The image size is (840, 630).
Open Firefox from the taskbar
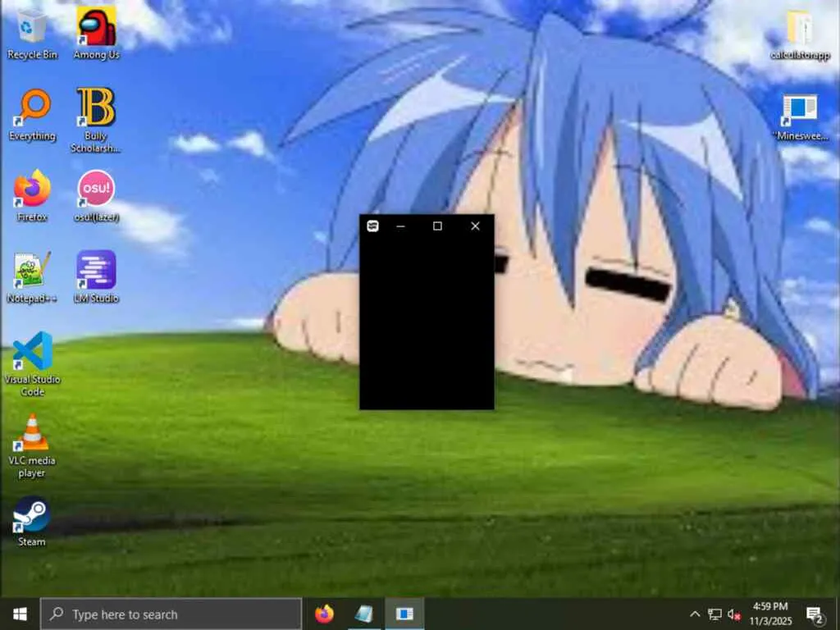click(x=324, y=614)
